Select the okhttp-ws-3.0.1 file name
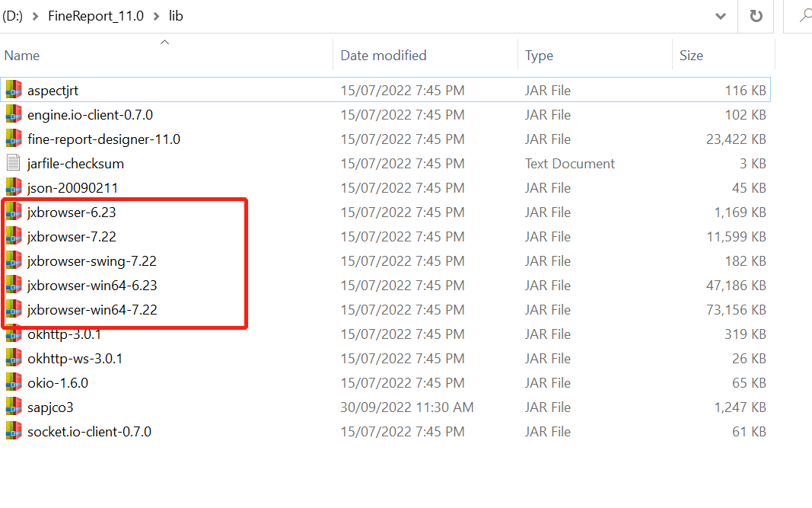The image size is (812, 508). click(75, 358)
